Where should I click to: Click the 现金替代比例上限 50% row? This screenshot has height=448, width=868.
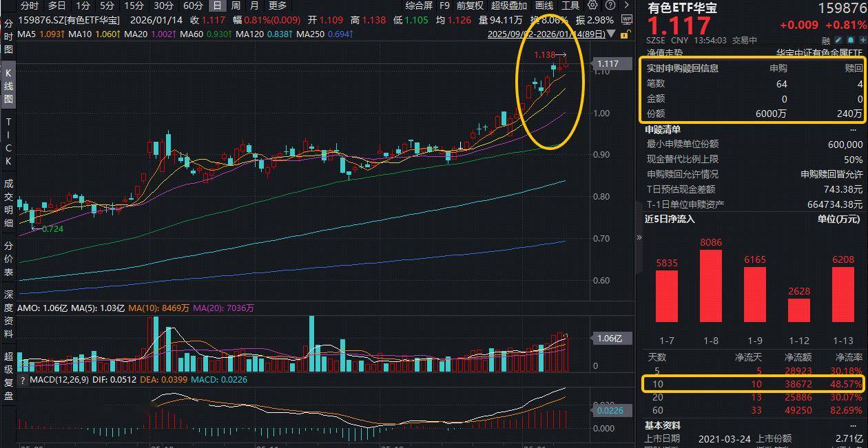(754, 160)
